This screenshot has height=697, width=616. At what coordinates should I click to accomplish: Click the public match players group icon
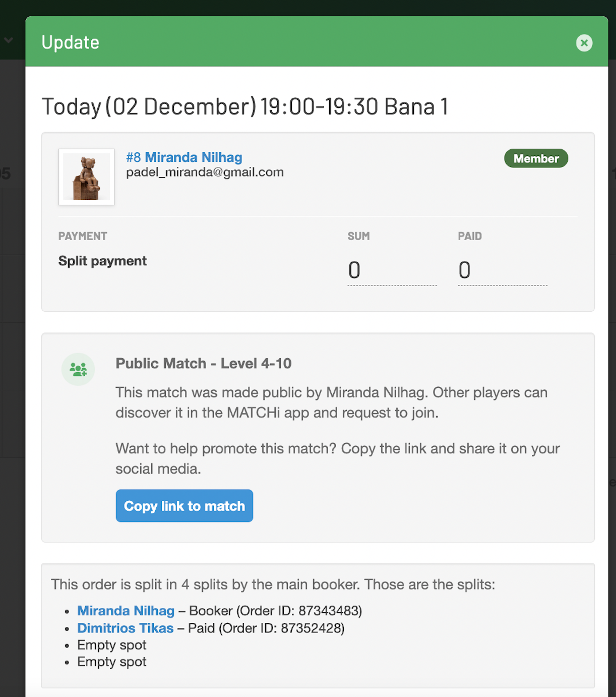pyautogui.click(x=78, y=369)
